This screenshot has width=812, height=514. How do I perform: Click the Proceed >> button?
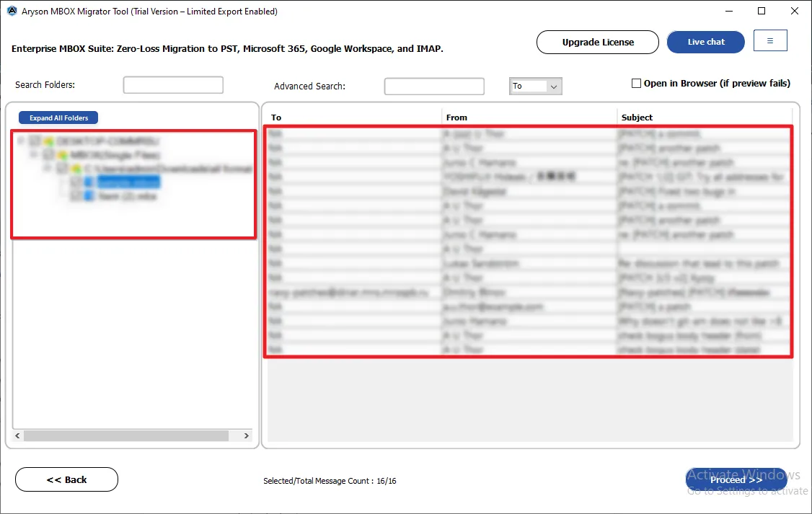click(736, 480)
